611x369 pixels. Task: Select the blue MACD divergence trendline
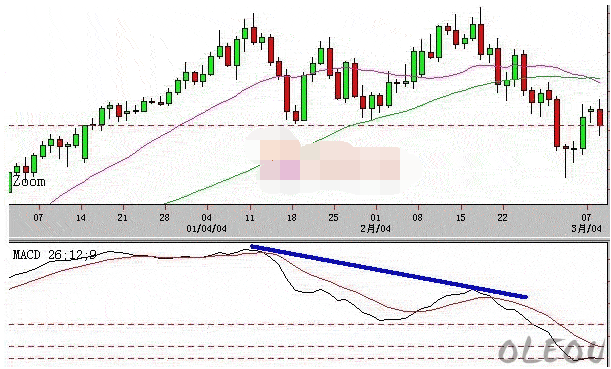coord(388,272)
